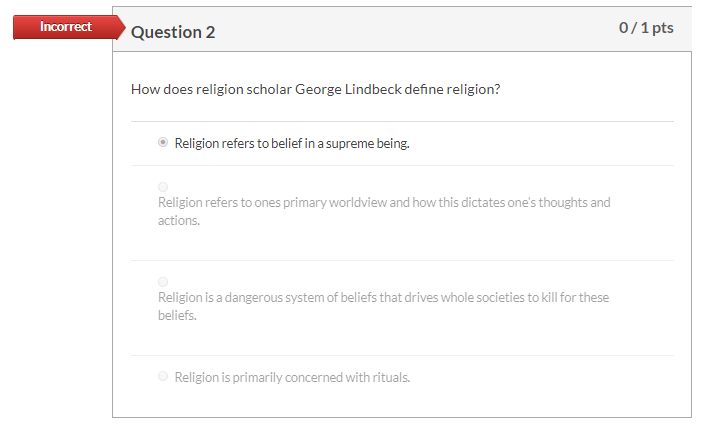Click the George Lindbeck question prompt text
Image resolution: width=702 pixels, height=426 pixels.
(x=315, y=89)
